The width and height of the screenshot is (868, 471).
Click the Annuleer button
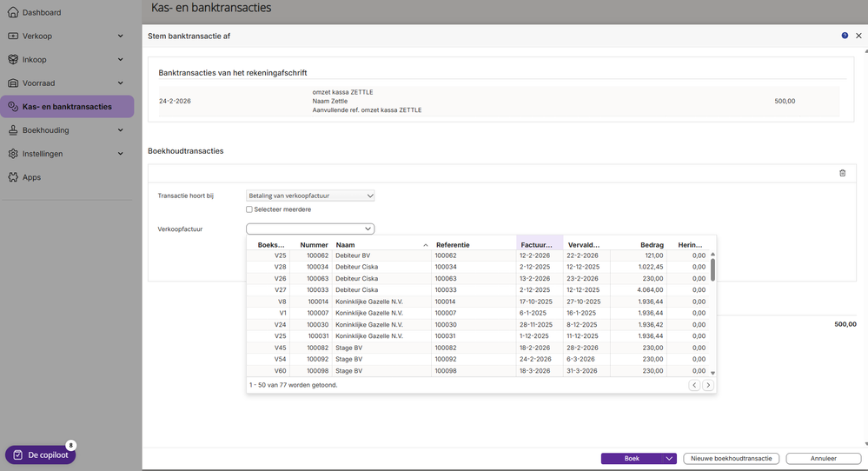[x=823, y=458]
